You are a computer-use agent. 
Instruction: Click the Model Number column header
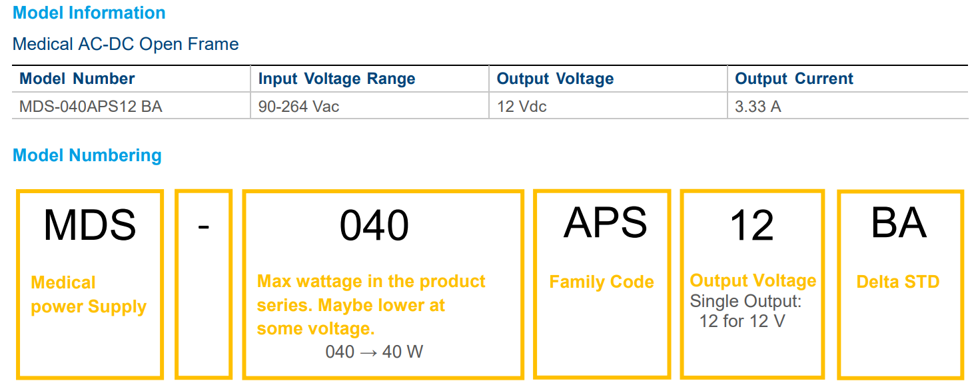(77, 79)
